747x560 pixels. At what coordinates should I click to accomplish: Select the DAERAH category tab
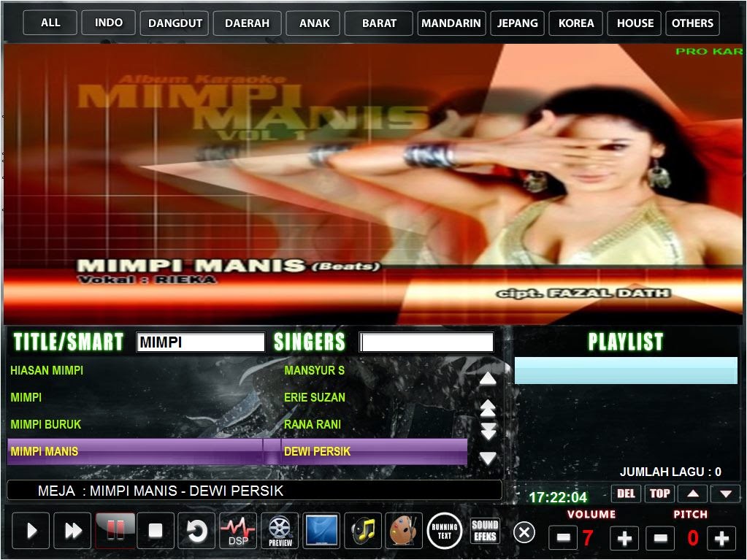248,23
